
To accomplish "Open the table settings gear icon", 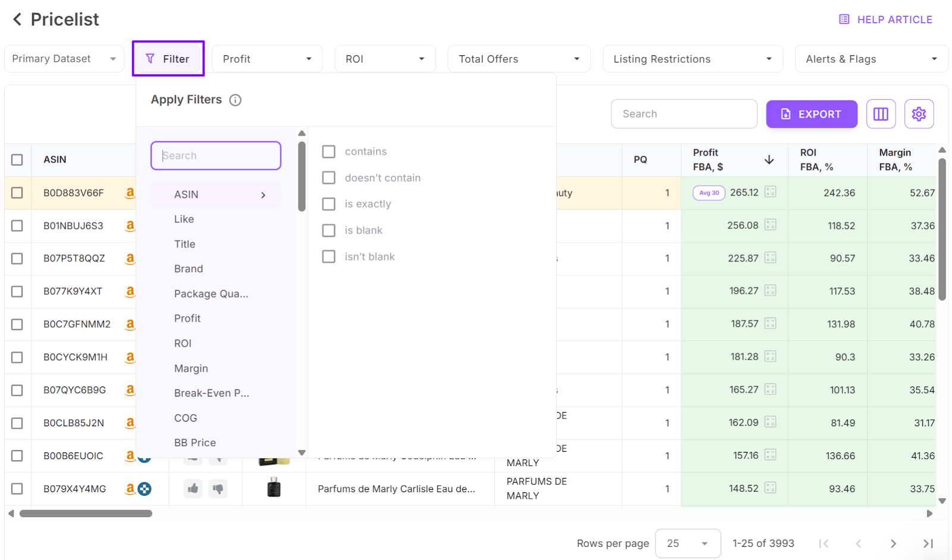I will pyautogui.click(x=919, y=114).
